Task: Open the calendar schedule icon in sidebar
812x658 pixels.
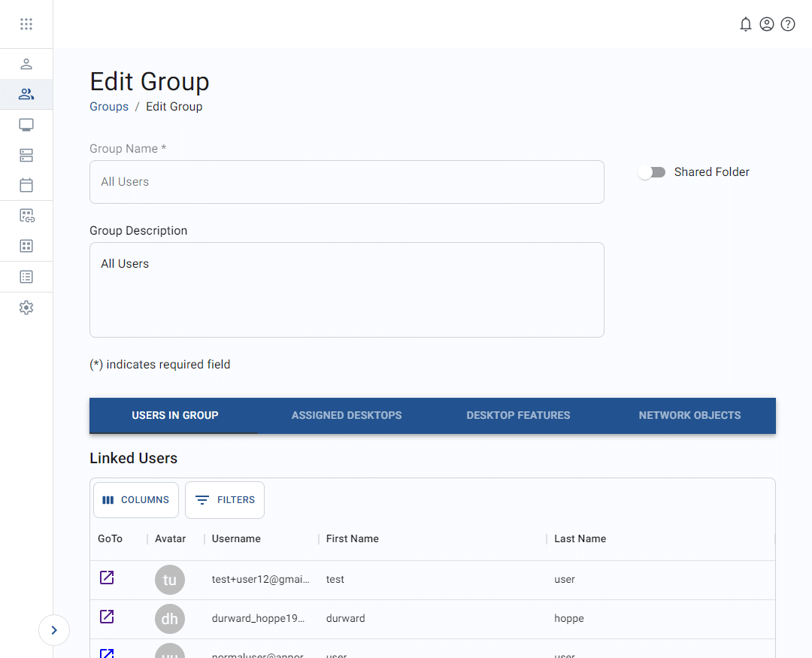Action: pyautogui.click(x=26, y=185)
